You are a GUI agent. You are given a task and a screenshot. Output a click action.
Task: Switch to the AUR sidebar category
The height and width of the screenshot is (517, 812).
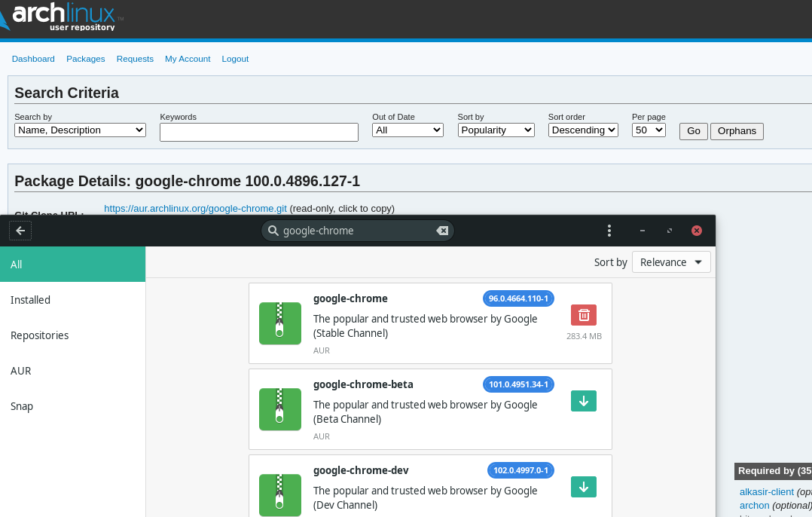[x=20, y=371]
